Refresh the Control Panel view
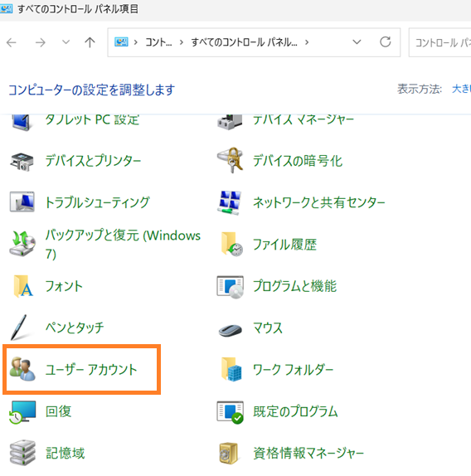Screen dimensions: 471x476 click(x=386, y=42)
